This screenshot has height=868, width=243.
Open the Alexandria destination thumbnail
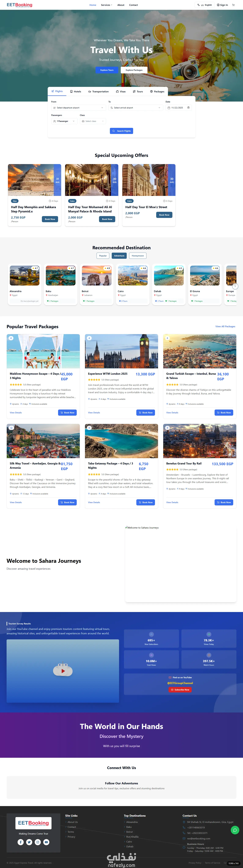pyautogui.click(x=25, y=276)
